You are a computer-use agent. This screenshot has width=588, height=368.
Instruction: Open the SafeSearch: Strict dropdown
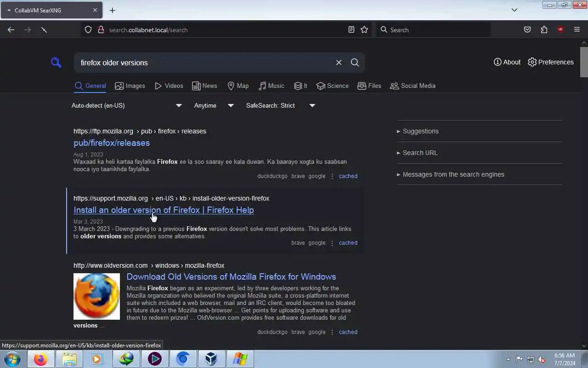tap(281, 105)
